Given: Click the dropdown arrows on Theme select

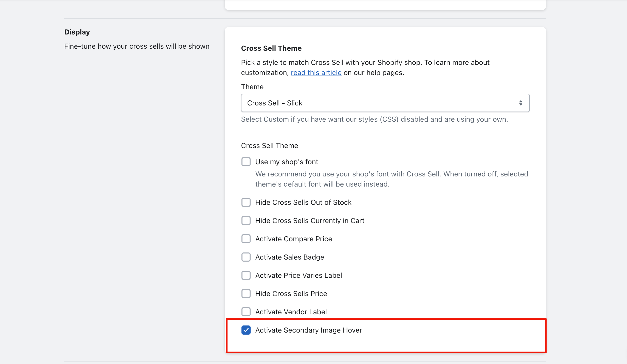Looking at the screenshot, I should [x=520, y=103].
